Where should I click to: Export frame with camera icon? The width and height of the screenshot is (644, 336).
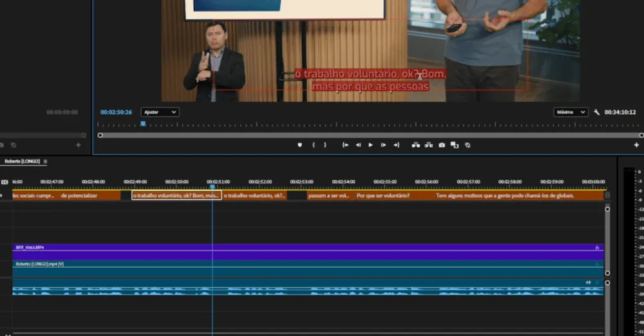442,145
